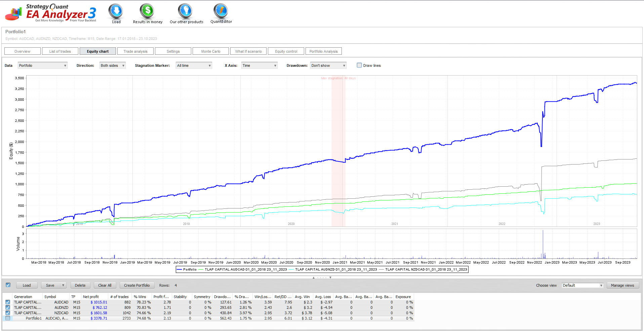The height and width of the screenshot is (331, 644).
Task: Sort by the Net profit column header
Action: tap(91, 297)
